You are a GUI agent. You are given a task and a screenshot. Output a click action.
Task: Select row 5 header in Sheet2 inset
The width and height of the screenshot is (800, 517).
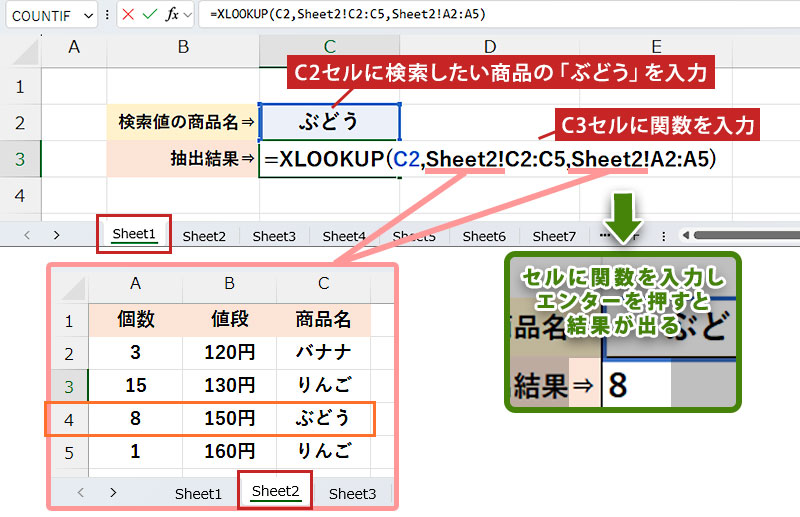point(69,453)
